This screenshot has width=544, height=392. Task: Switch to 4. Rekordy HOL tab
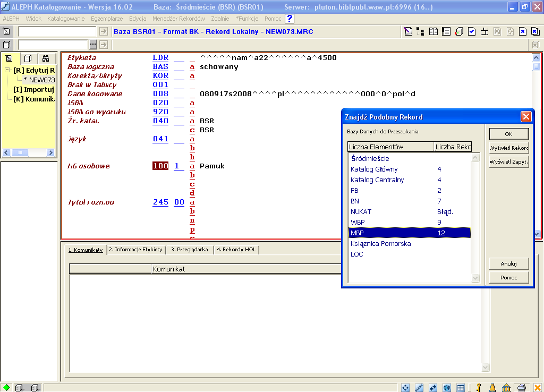(x=236, y=250)
